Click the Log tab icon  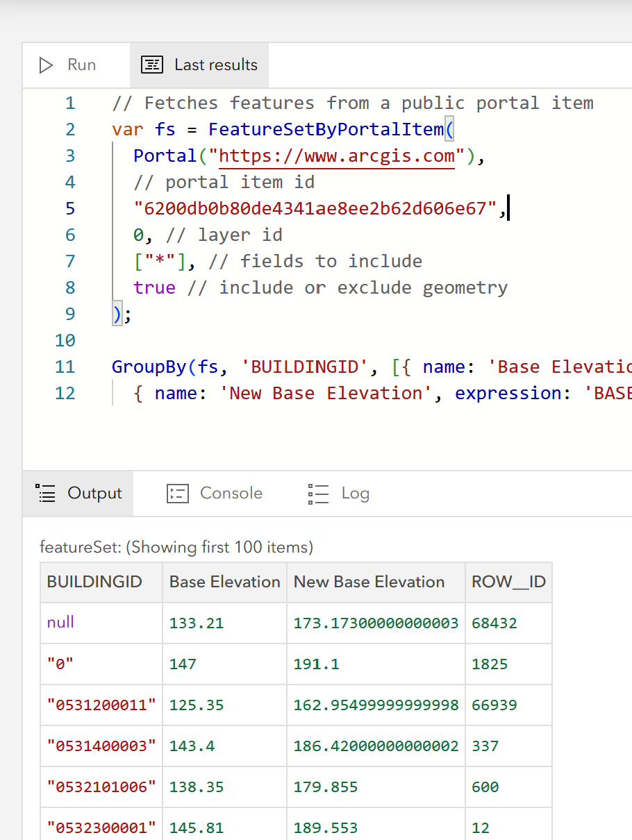[x=318, y=493]
